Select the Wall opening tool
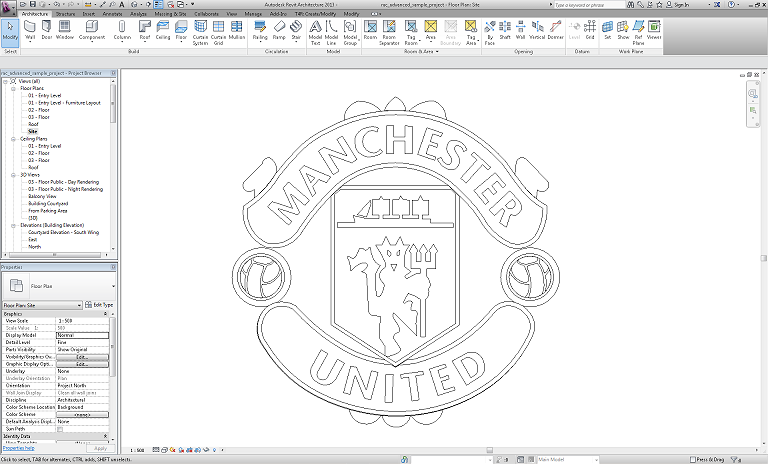This screenshot has height=464, width=768. tap(521, 31)
